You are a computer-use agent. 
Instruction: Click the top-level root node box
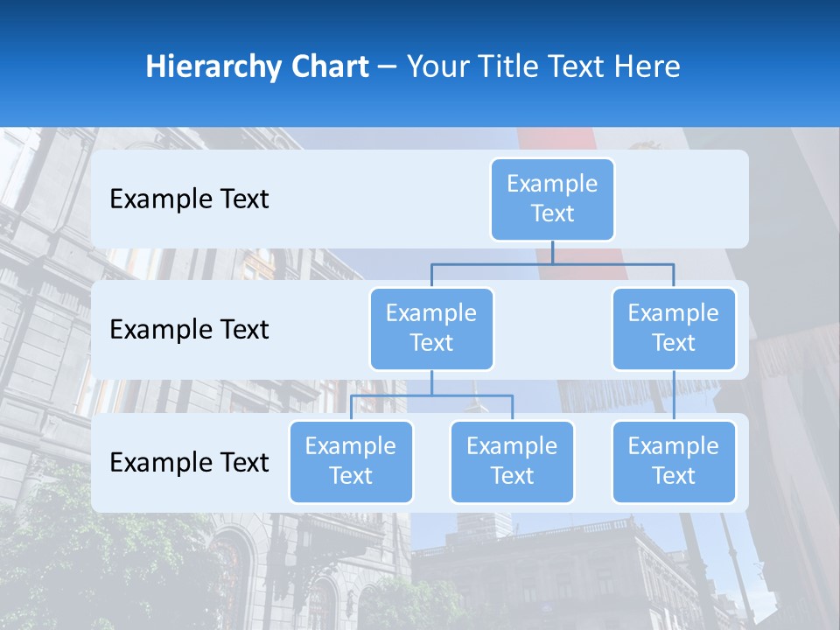click(552, 199)
